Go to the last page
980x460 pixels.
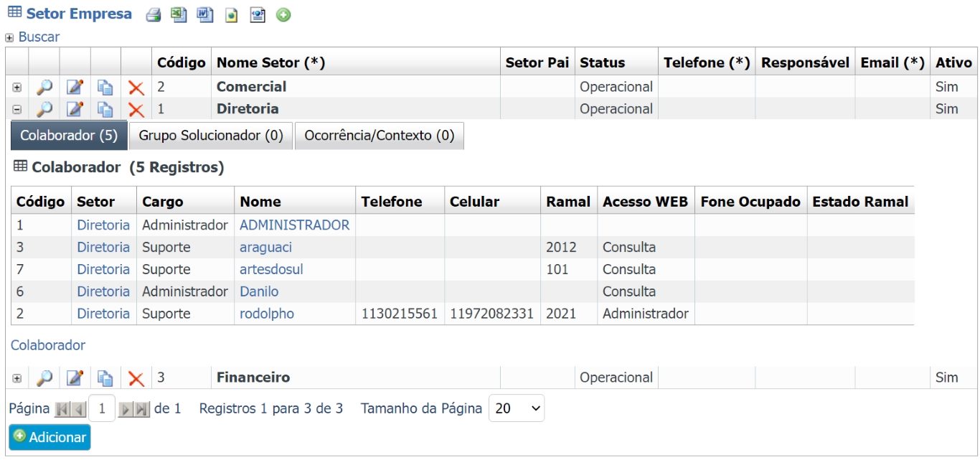pos(142,409)
